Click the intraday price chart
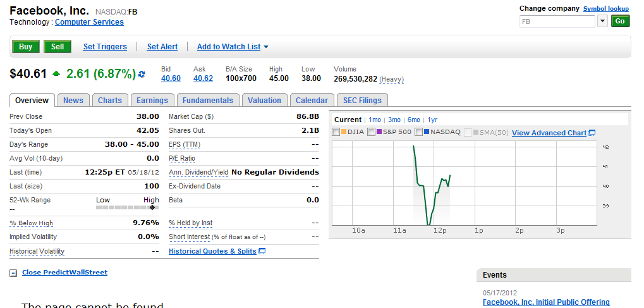Viewport: 644px width, 308px height. [x=464, y=183]
